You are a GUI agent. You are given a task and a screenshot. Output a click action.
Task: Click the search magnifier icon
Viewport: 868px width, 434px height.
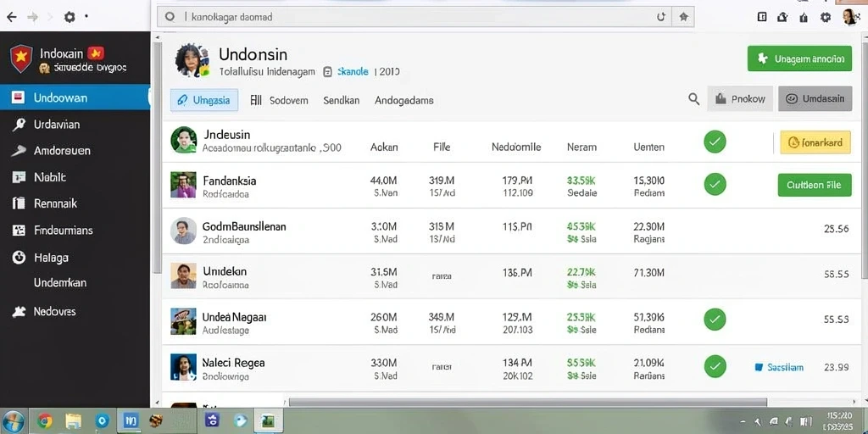coord(693,99)
